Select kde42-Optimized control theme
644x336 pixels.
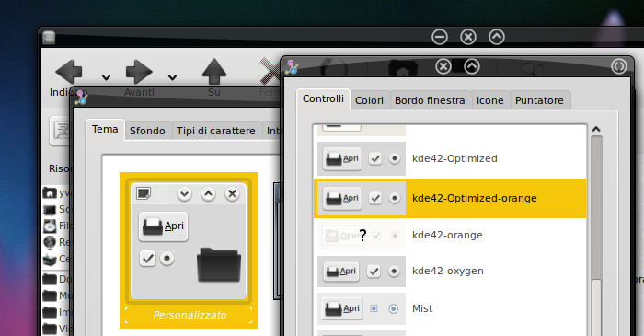(450, 158)
